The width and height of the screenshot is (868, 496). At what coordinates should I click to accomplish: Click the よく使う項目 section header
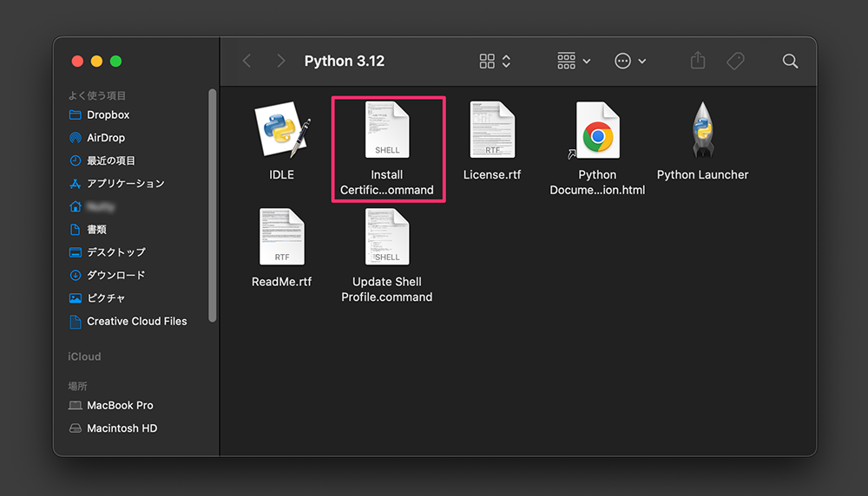point(97,95)
